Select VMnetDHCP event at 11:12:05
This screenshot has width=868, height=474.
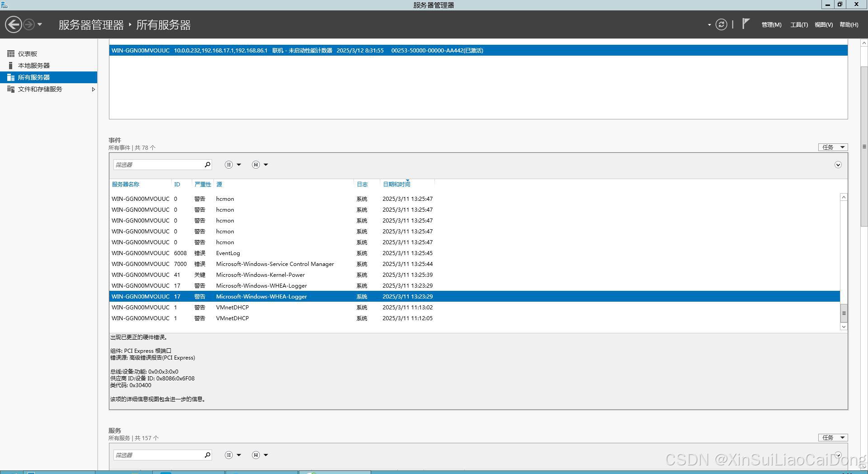(475, 318)
